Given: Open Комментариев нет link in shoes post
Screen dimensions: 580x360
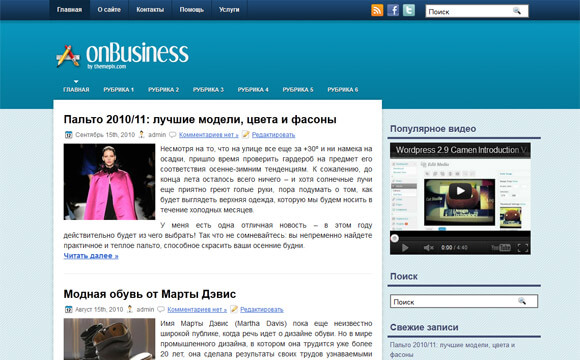Looking at the screenshot, I should click(x=197, y=309).
